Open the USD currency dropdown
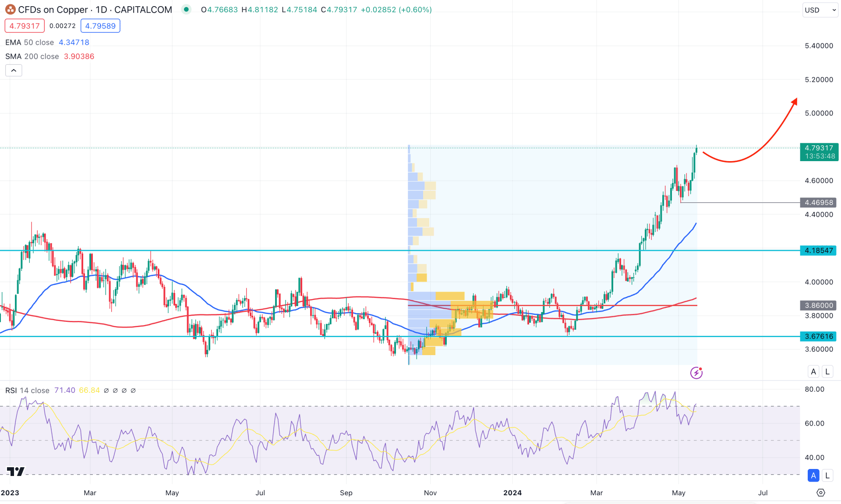 820,10
